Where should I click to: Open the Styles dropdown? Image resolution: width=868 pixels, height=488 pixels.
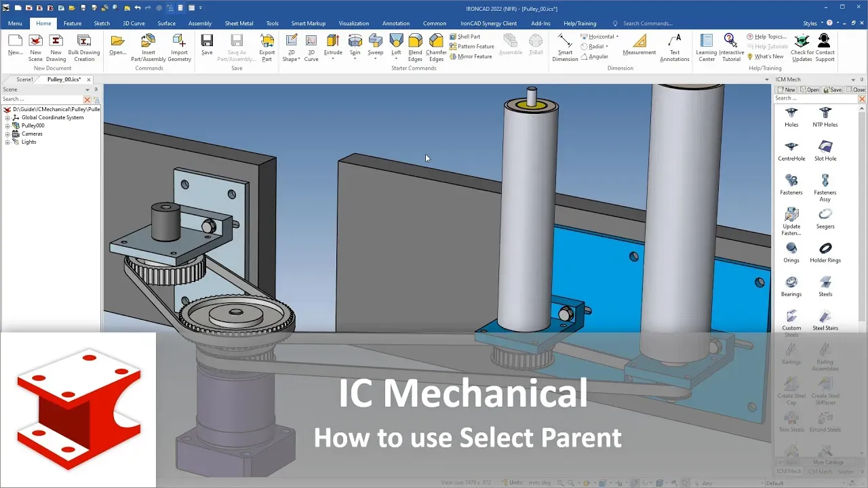(x=813, y=23)
